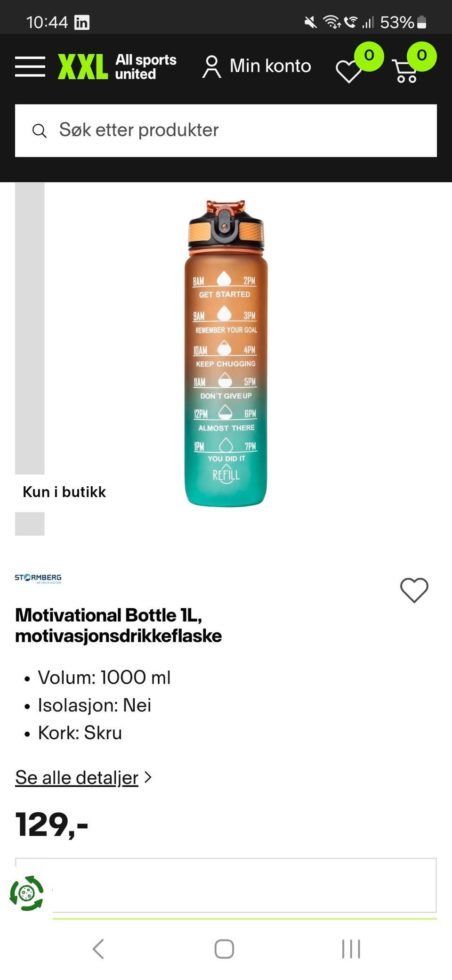
Task: Tap the water bottle product image
Action: (226, 353)
